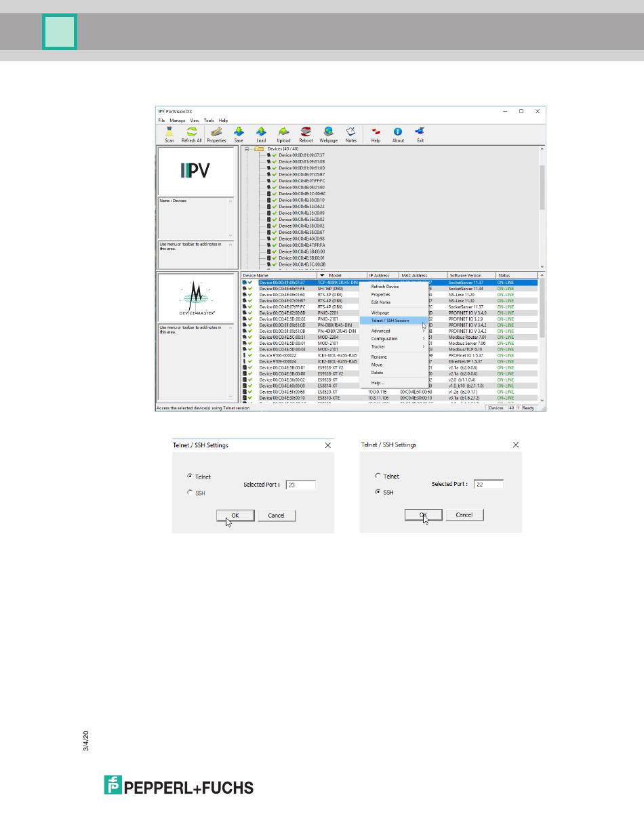Close the right Telnet / SSH Settings dialog
This screenshot has width=644, height=833.
(x=515, y=445)
